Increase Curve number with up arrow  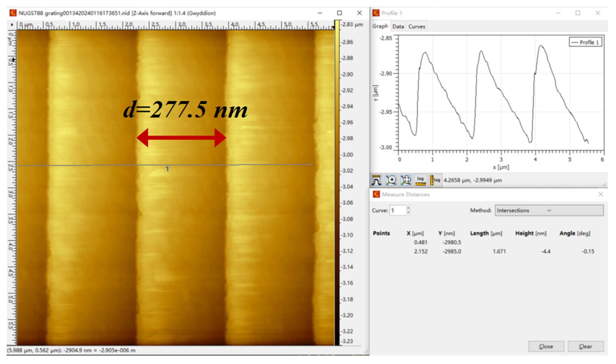(x=408, y=208)
